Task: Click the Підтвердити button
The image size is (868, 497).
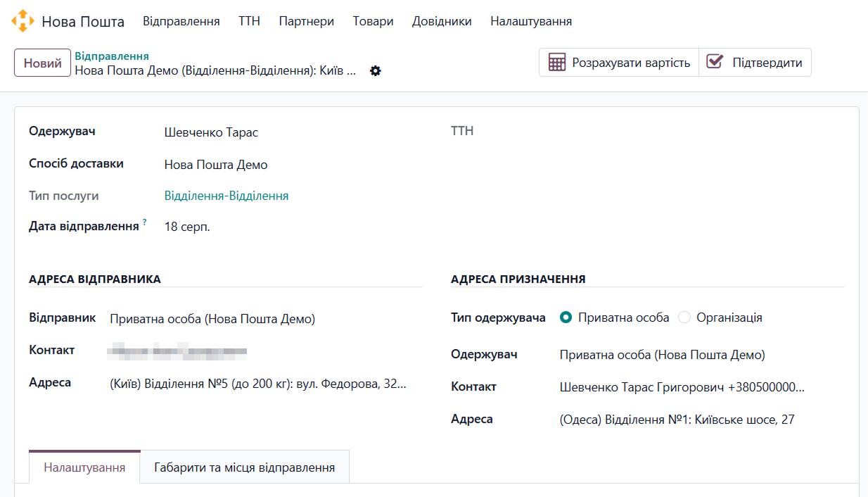Action: click(x=755, y=62)
